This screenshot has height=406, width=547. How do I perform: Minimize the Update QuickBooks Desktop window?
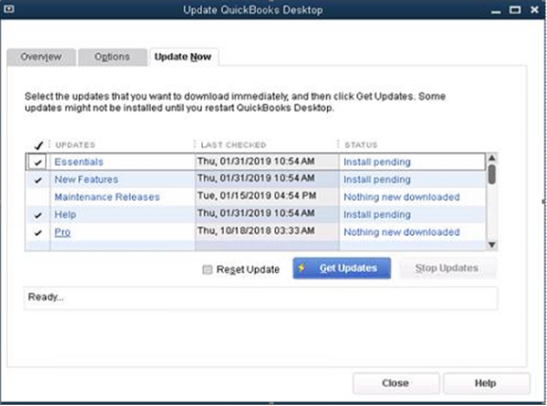[x=496, y=12]
